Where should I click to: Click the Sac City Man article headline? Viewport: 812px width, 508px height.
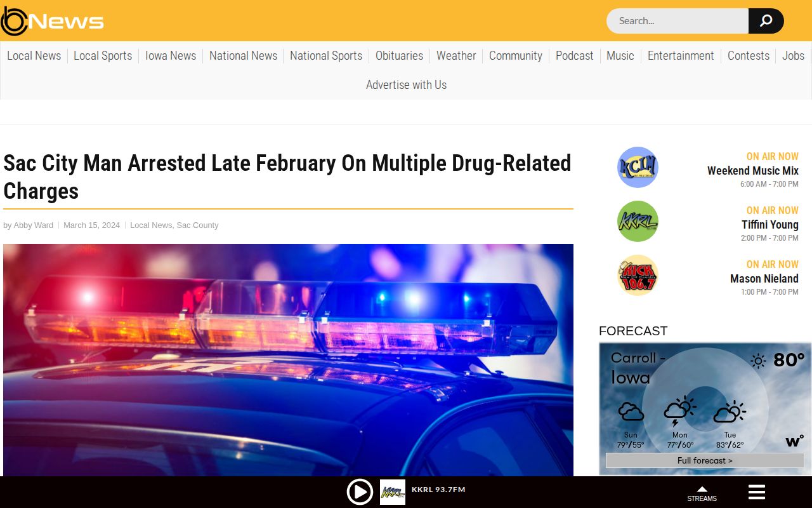pyautogui.click(x=287, y=177)
